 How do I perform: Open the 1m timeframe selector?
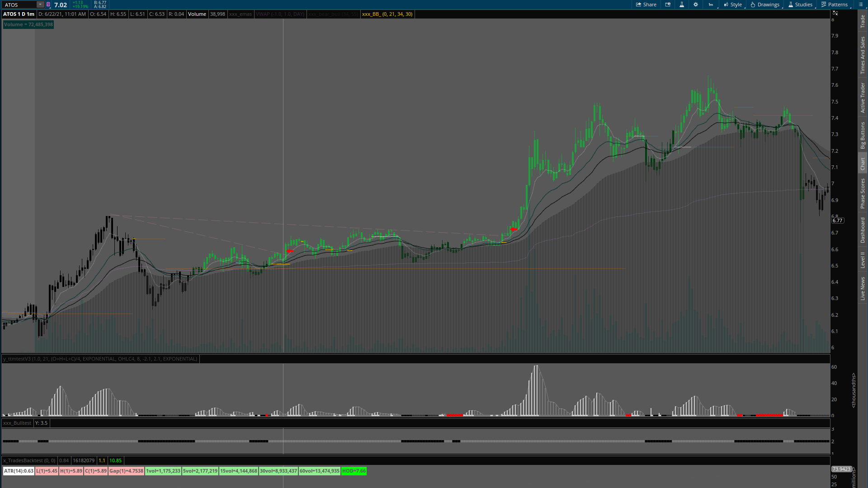pyautogui.click(x=711, y=5)
